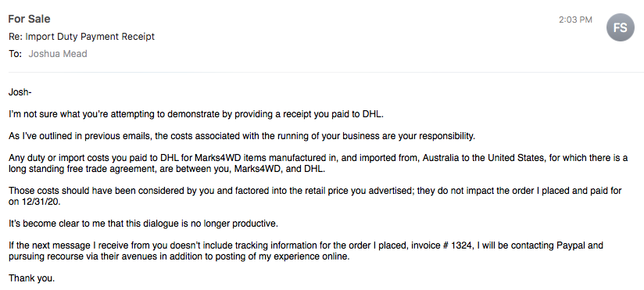
Task: Click the To: field label
Action: (x=15, y=54)
